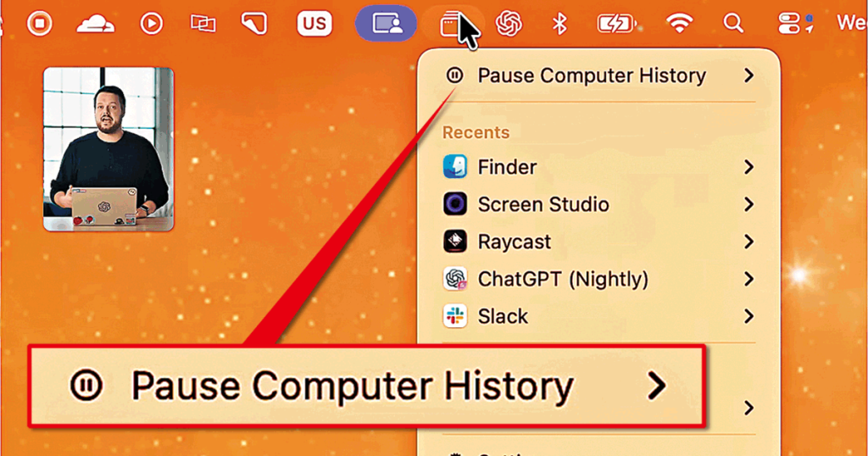Screen dimensions: 868x456
Task: Expand the Screen Studio row chevron
Action: (x=749, y=204)
